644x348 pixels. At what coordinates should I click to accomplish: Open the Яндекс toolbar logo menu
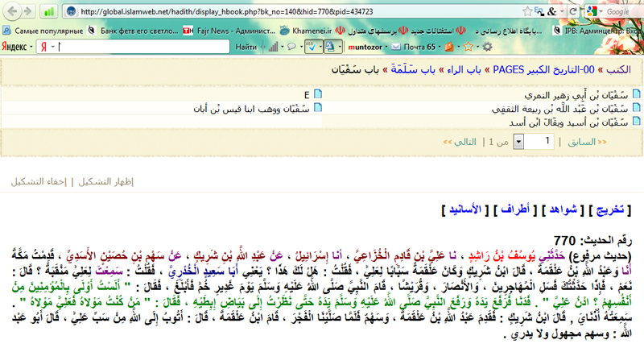[17, 47]
